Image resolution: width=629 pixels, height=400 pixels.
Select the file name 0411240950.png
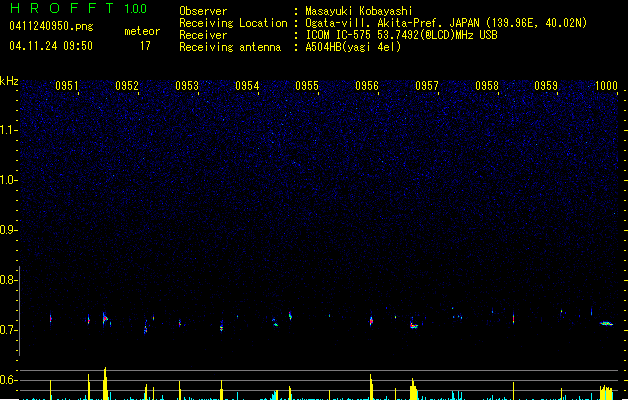pyautogui.click(x=51, y=26)
